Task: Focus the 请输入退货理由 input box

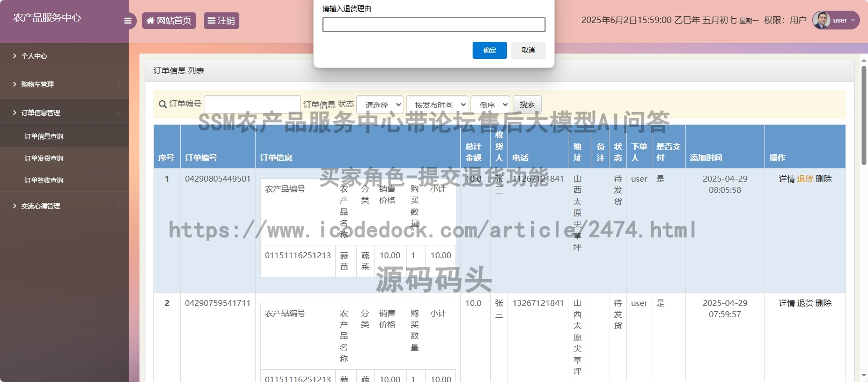Action: 434,25
